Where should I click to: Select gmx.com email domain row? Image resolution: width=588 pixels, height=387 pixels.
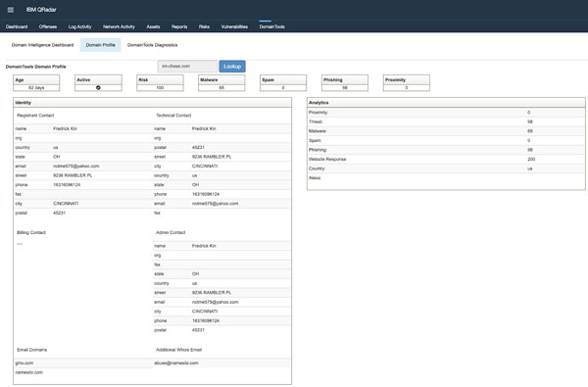pos(82,363)
